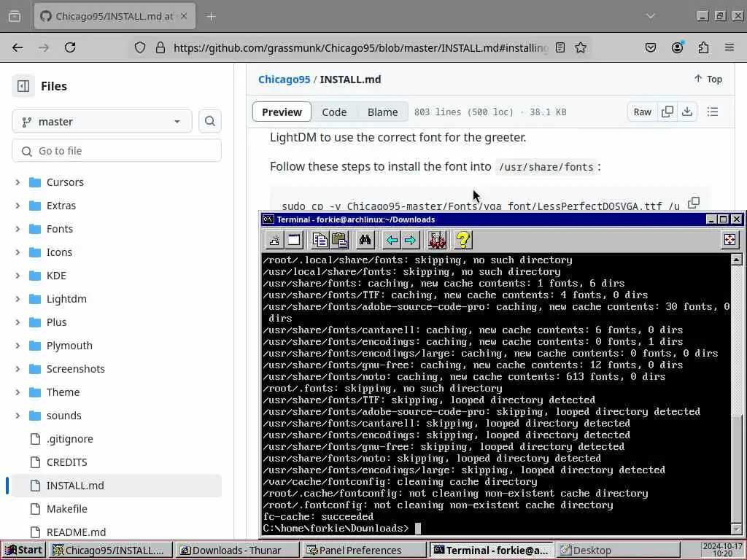Expand the Screenshots folder

[x=18, y=369]
